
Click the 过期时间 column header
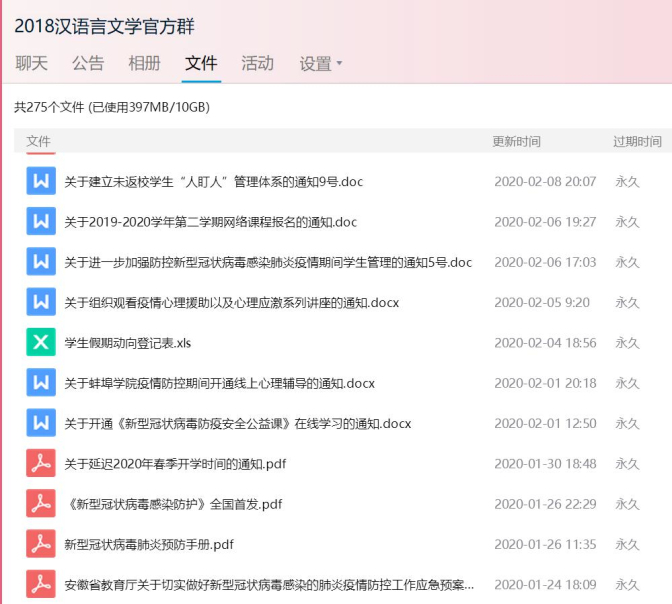click(x=637, y=142)
